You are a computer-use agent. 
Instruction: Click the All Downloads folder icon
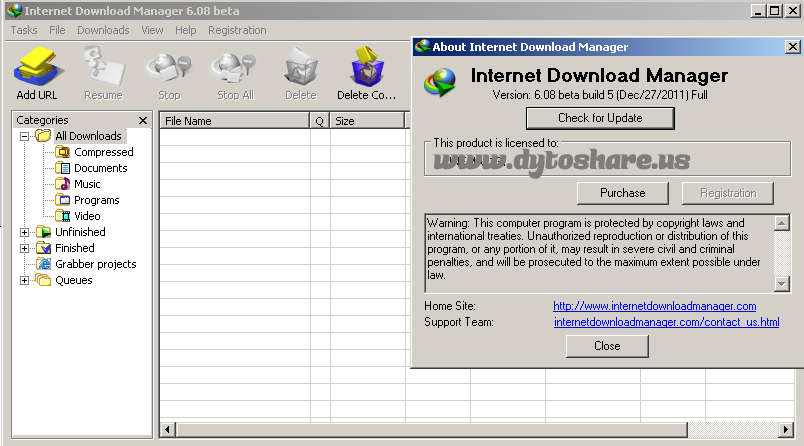pos(44,136)
